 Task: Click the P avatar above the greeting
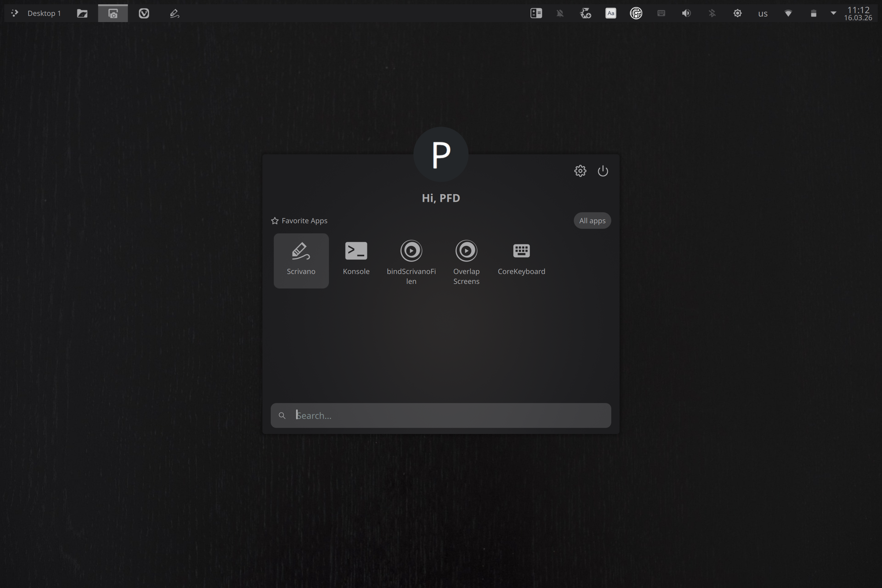pyautogui.click(x=441, y=154)
